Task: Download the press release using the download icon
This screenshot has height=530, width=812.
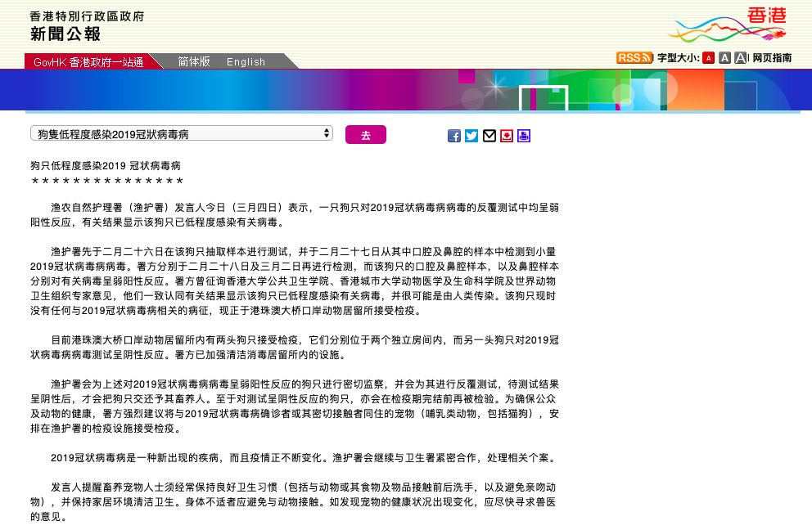Action: point(507,136)
